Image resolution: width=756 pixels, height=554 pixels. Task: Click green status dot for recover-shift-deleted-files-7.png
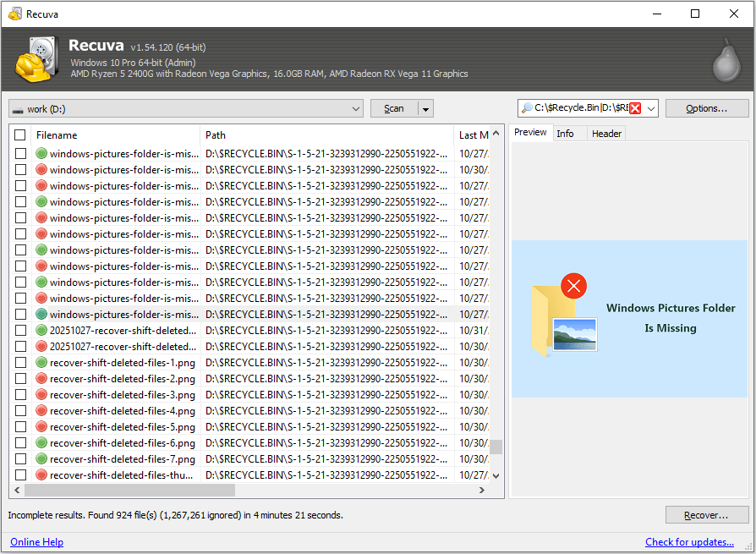tap(41, 458)
